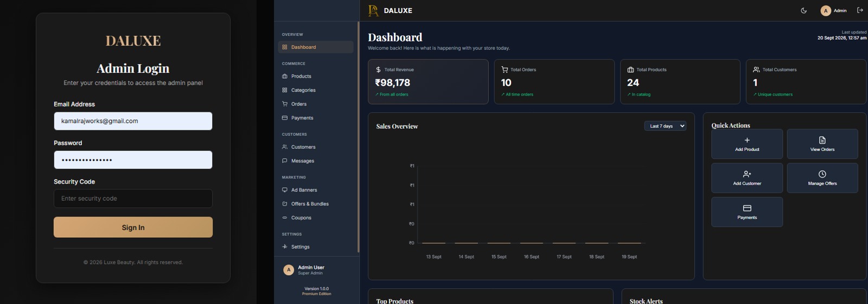The image size is (868, 304).
Task: Click the Categories grid icon in sidebar
Action: [x=285, y=90]
